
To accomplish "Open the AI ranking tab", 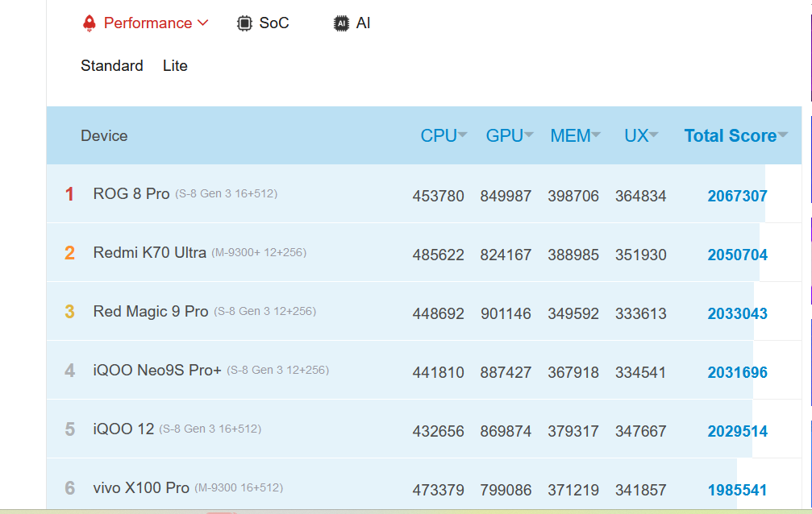I will [x=363, y=23].
